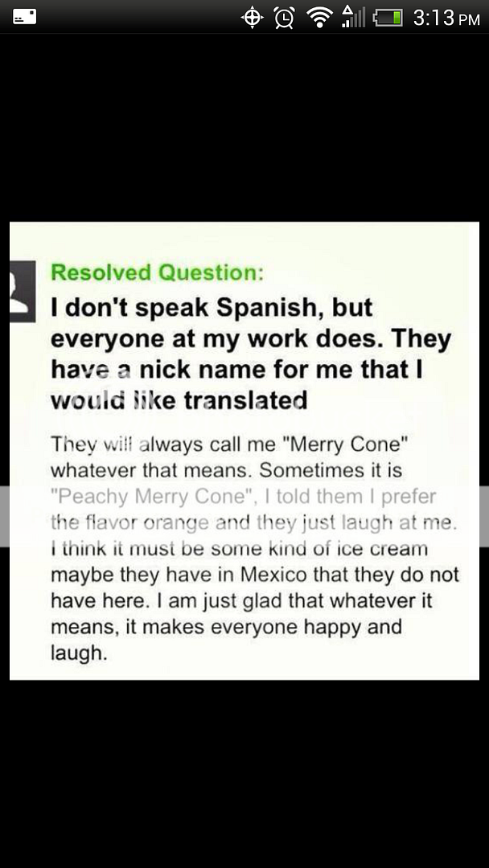Tap the gray user avatar thumbnail
Screen dimensions: 489x868
tap(23, 291)
